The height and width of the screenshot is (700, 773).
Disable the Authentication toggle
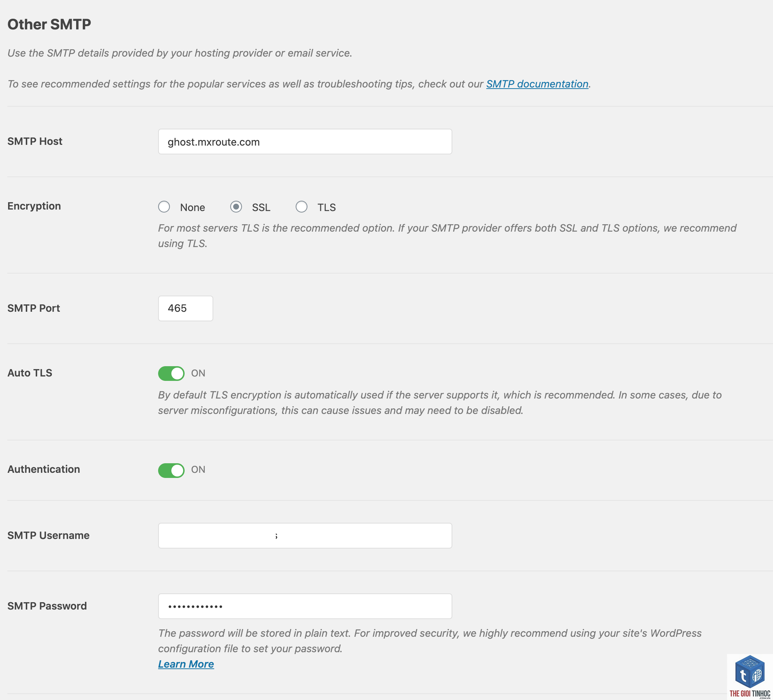[x=171, y=470]
